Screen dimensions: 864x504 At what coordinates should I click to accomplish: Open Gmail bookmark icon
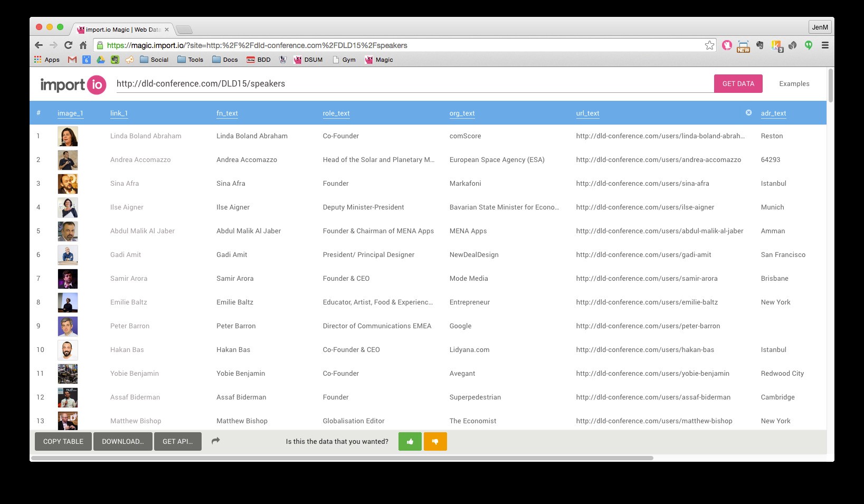pyautogui.click(x=72, y=60)
